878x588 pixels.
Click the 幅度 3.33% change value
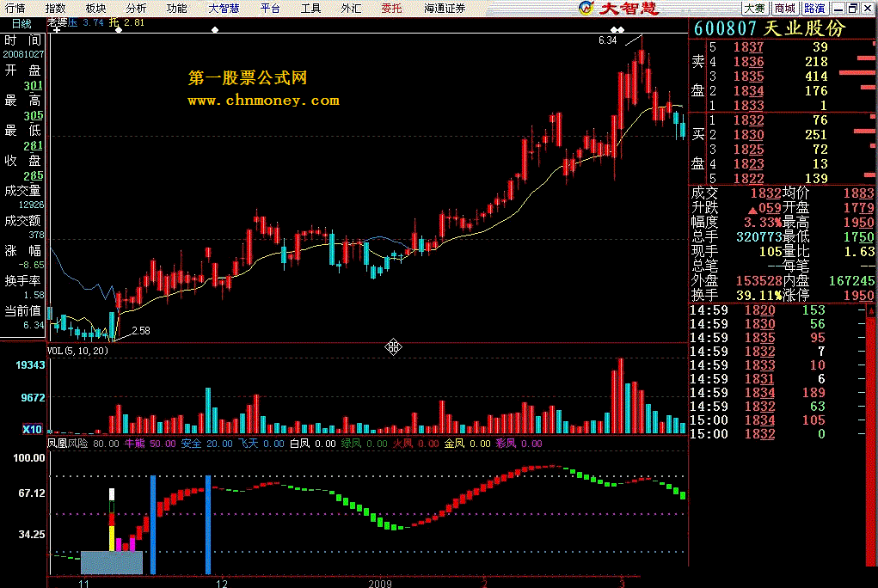click(762, 223)
